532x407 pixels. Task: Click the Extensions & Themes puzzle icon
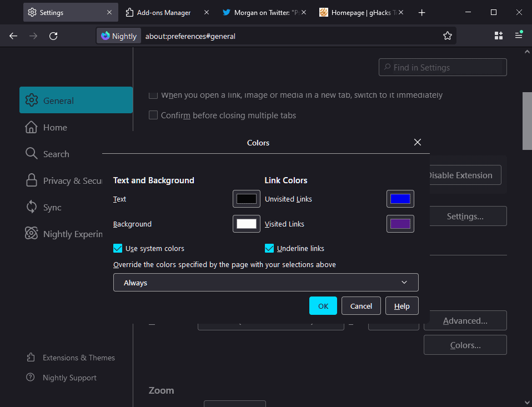[x=31, y=358]
